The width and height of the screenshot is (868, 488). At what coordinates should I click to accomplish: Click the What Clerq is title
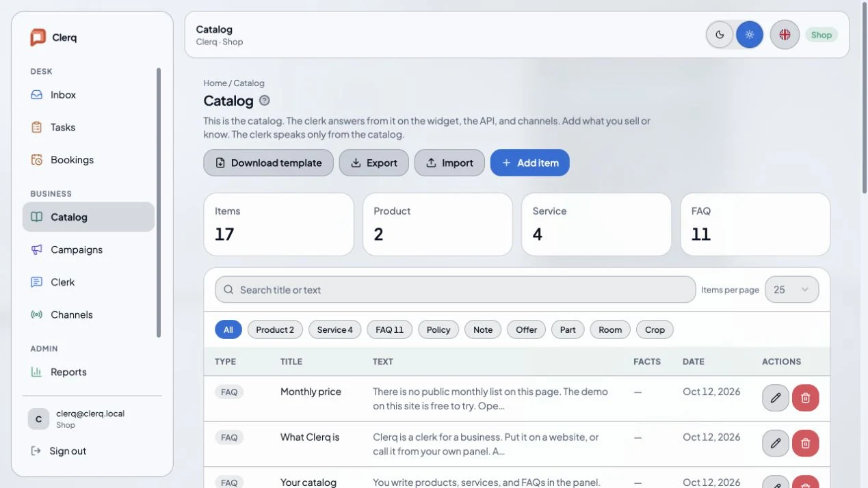pos(310,437)
